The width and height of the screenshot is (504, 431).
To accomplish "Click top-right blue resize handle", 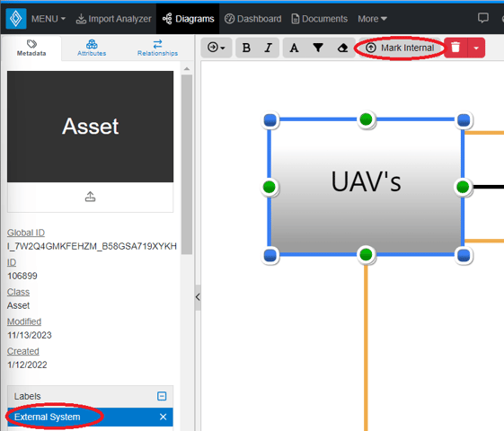I will (x=464, y=120).
